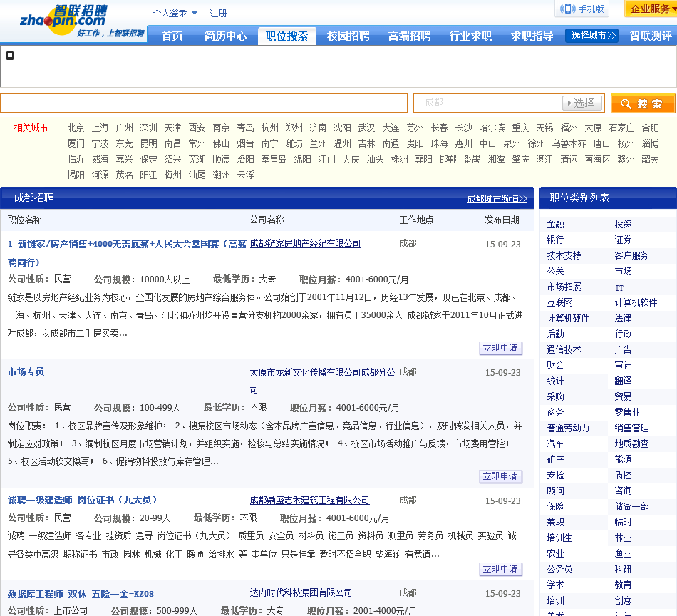Viewport: 677px width, 616px height.
Task: Open the 求职指导 tab
Action: coord(532,36)
